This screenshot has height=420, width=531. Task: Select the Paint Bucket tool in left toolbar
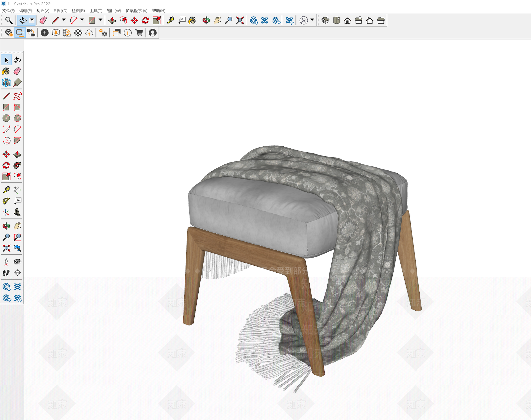(6, 71)
